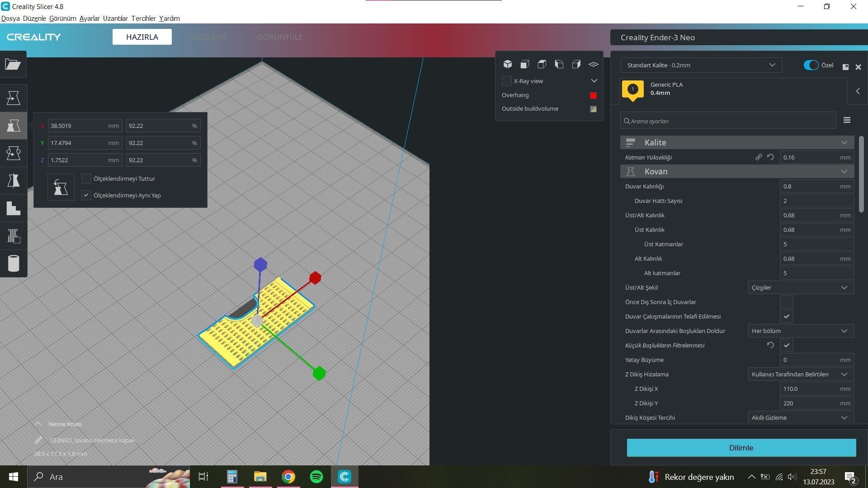Select the Rotate tool icon
Viewport: 868px width, 488px height.
click(x=13, y=153)
